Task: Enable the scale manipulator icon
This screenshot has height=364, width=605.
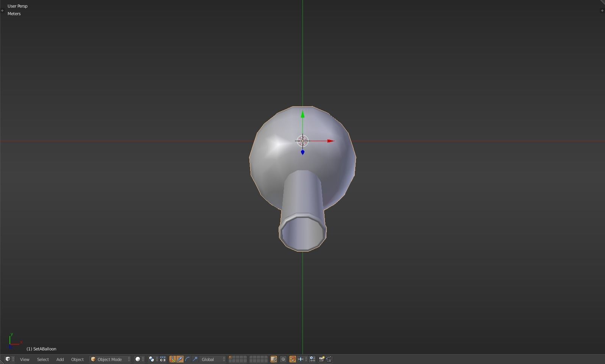Action: [195, 359]
